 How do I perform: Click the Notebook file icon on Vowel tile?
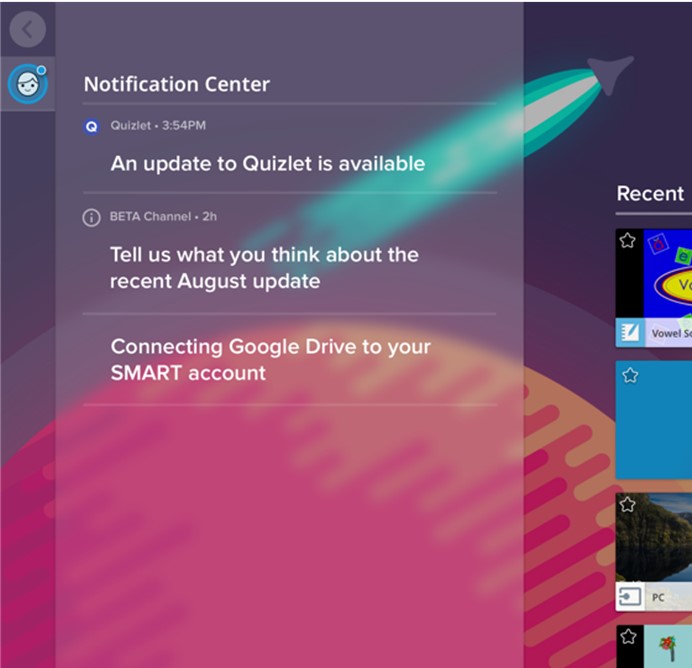point(630,332)
